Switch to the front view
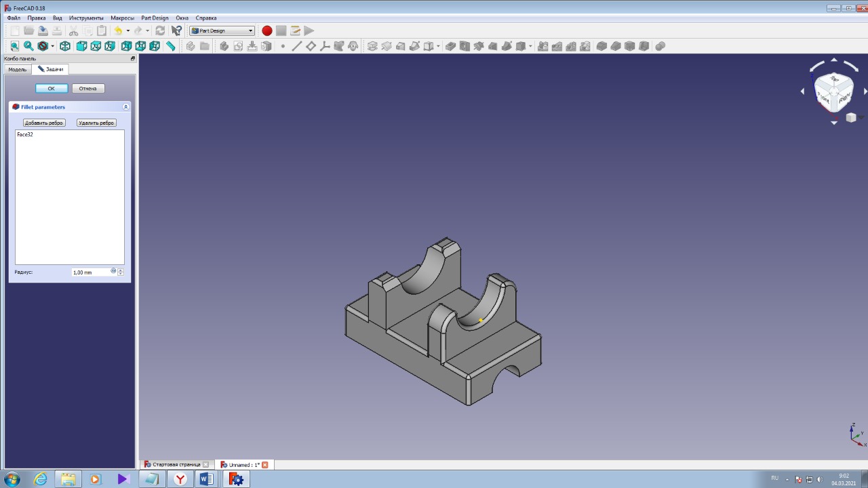The width and height of the screenshot is (868, 488). [81, 46]
